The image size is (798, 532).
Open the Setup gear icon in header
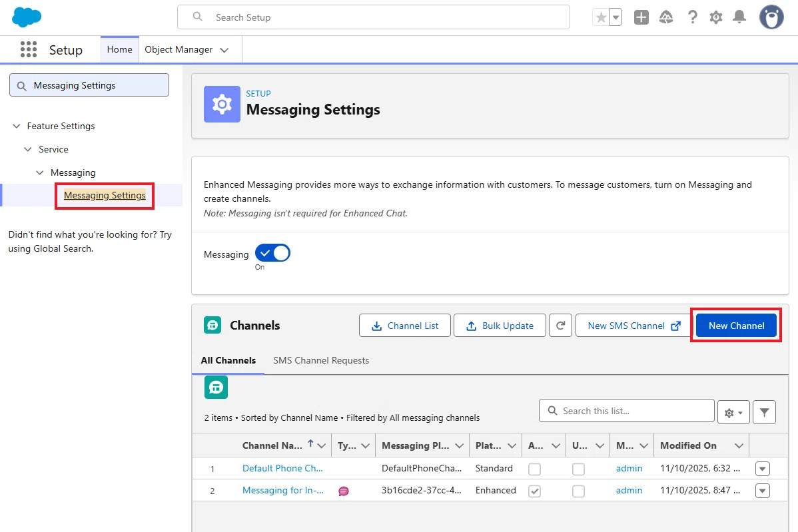(x=716, y=17)
